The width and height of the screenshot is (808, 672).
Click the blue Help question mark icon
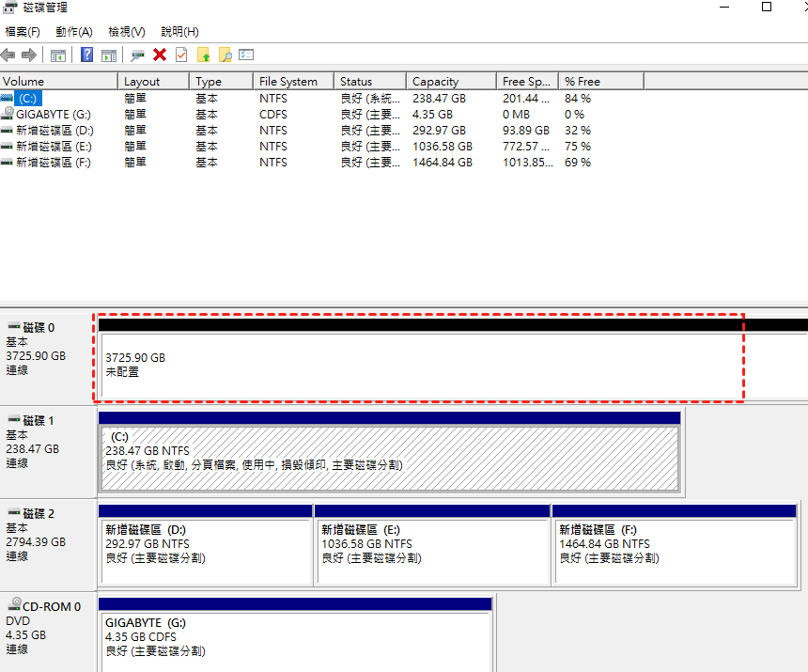87,55
